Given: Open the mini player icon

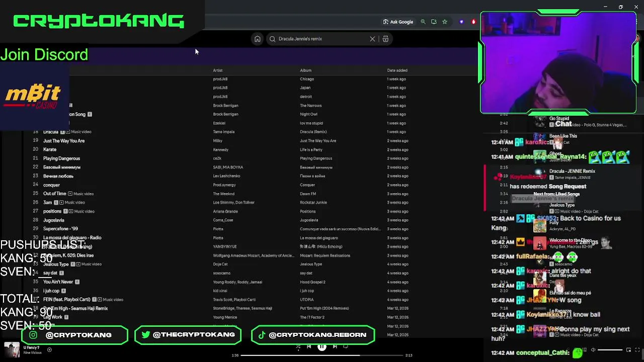Looking at the screenshot, I should tap(628, 350).
